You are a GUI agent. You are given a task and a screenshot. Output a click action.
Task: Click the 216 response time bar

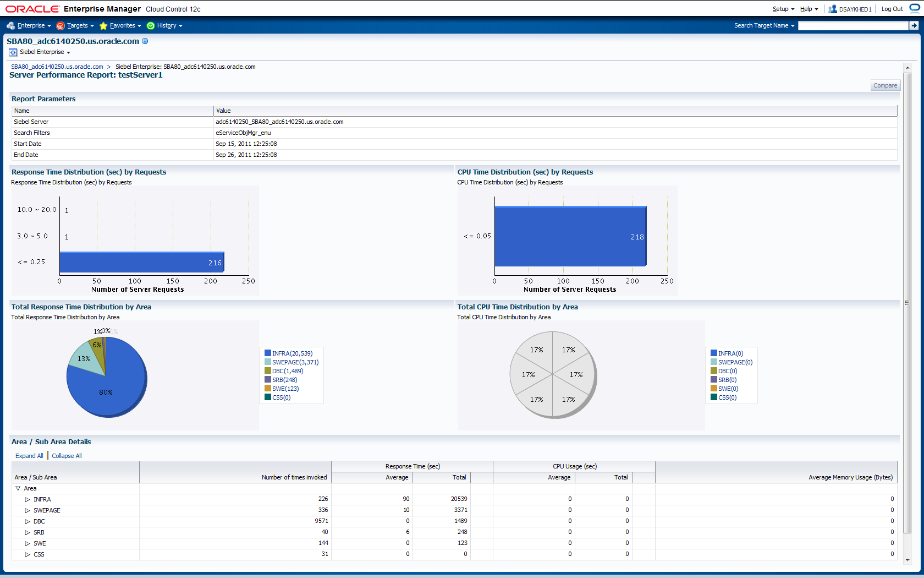click(142, 262)
